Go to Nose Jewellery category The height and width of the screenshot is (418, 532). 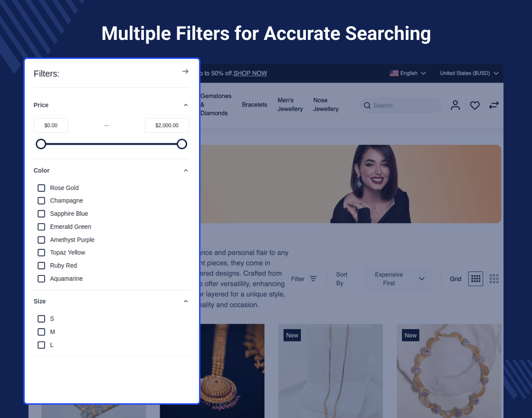tap(326, 104)
